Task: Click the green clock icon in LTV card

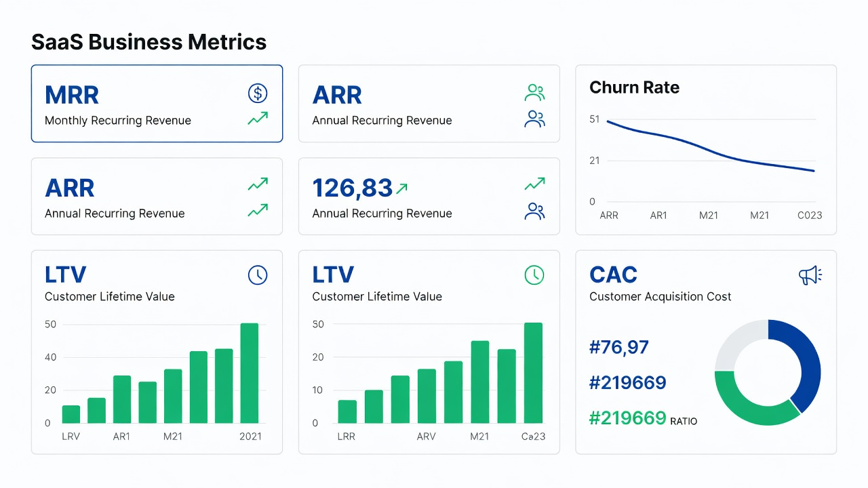Action: click(x=534, y=274)
